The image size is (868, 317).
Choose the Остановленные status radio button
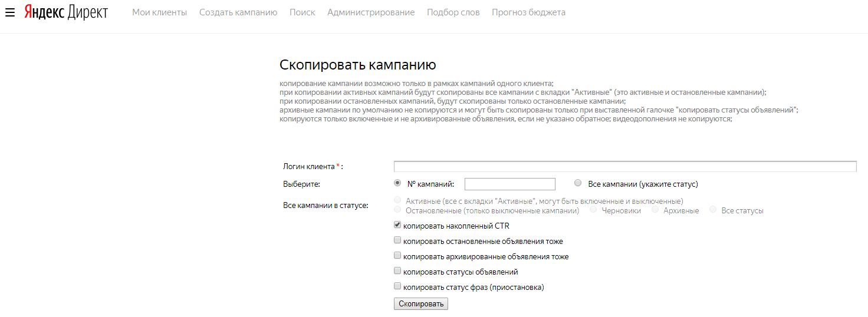[397, 210]
